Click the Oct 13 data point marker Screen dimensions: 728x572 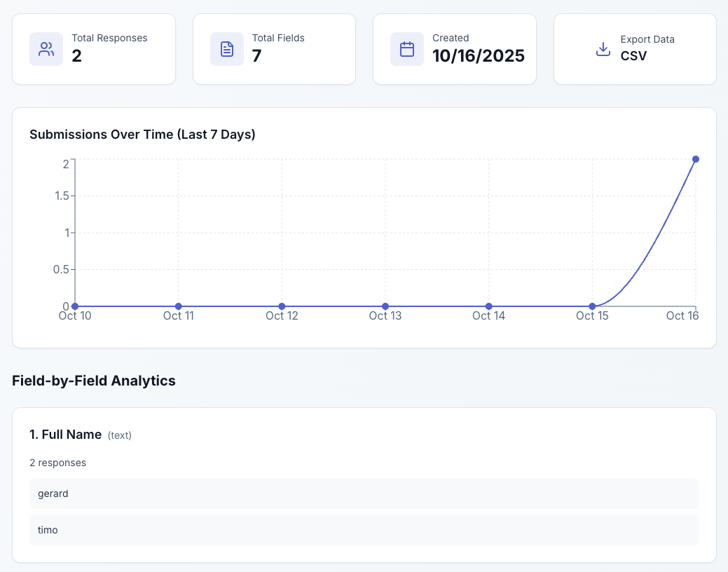(x=385, y=306)
